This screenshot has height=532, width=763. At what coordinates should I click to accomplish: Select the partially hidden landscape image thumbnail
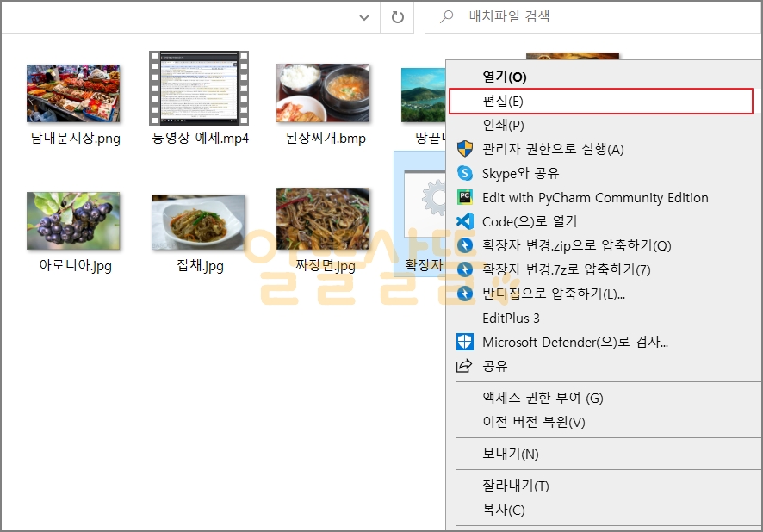click(x=423, y=95)
